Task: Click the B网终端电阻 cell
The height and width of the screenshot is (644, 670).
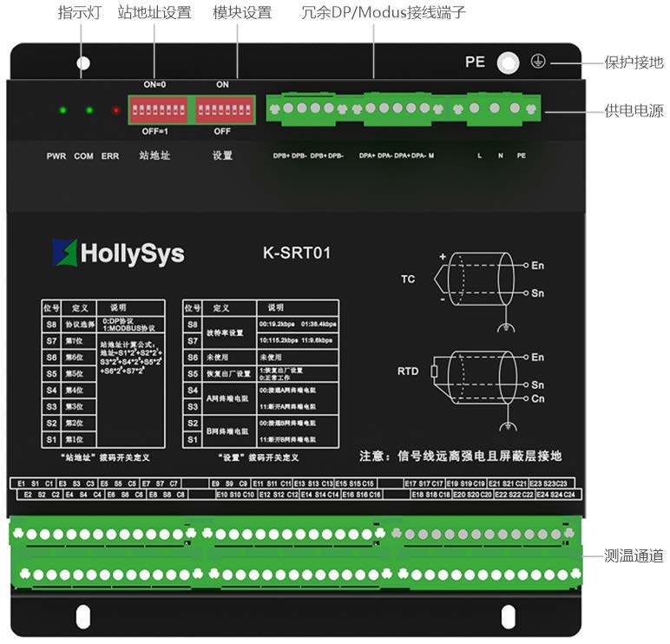Action: tap(227, 431)
